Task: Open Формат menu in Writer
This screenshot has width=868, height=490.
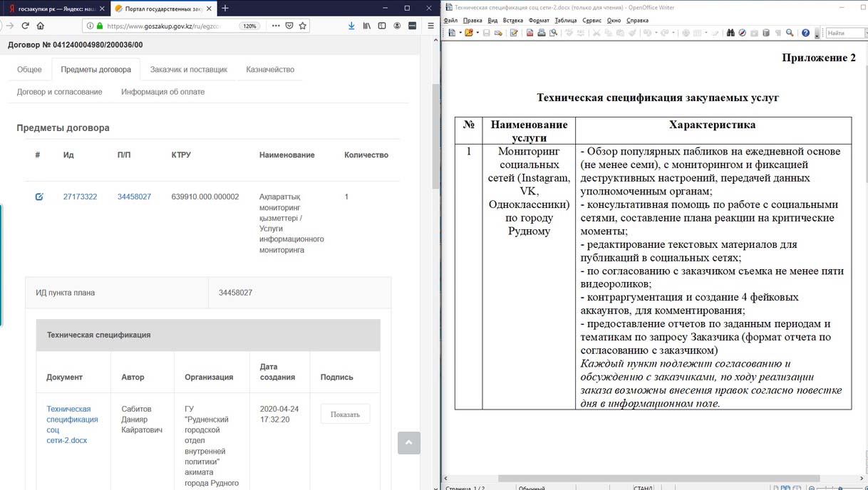Action: 539,21
